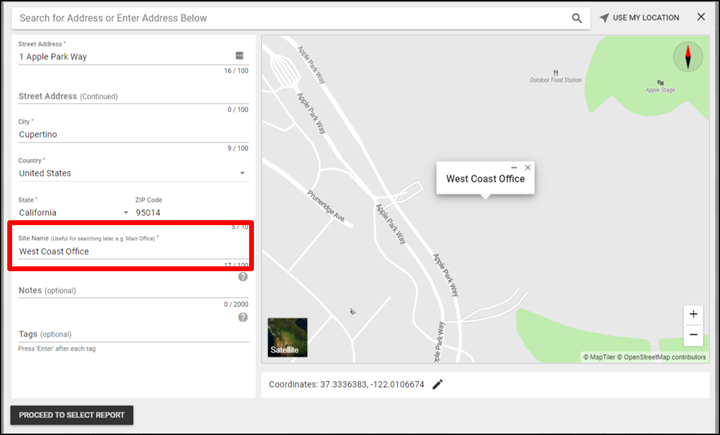Click help icon below Notes field
Screen dimensions: 720x435
[243, 317]
